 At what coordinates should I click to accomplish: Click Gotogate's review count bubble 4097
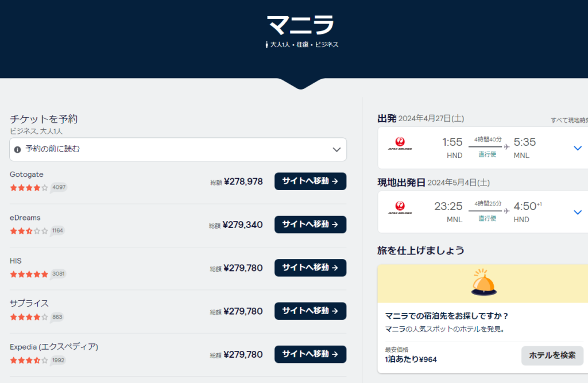pos(59,187)
